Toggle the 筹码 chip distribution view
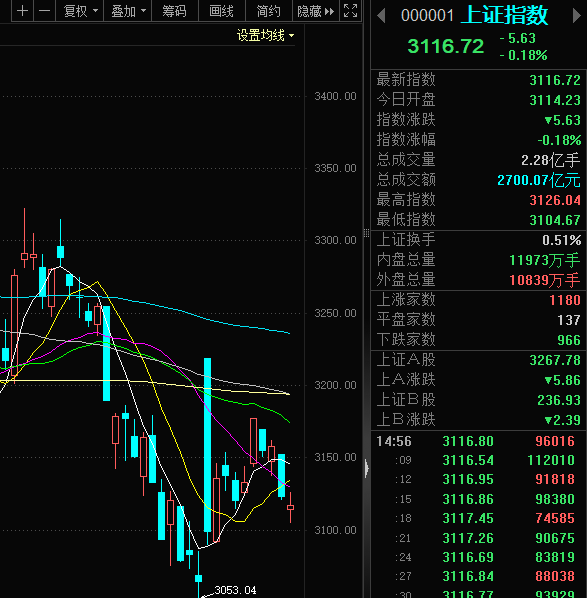This screenshot has width=587, height=598. click(175, 11)
